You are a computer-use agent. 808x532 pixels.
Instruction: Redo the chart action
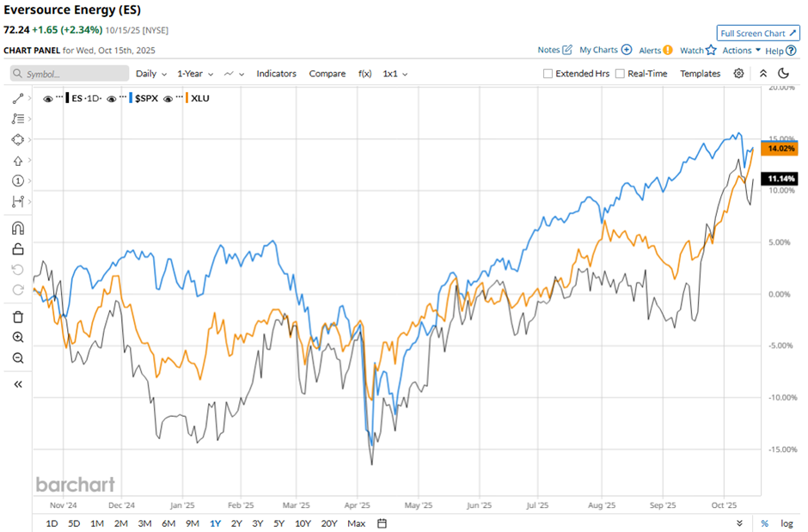click(17, 290)
